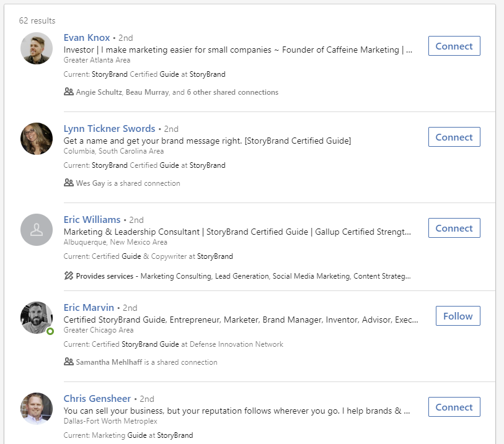Click the shared connections icon under Evan Knox
The height and width of the screenshot is (444, 504).
pyautogui.click(x=68, y=92)
